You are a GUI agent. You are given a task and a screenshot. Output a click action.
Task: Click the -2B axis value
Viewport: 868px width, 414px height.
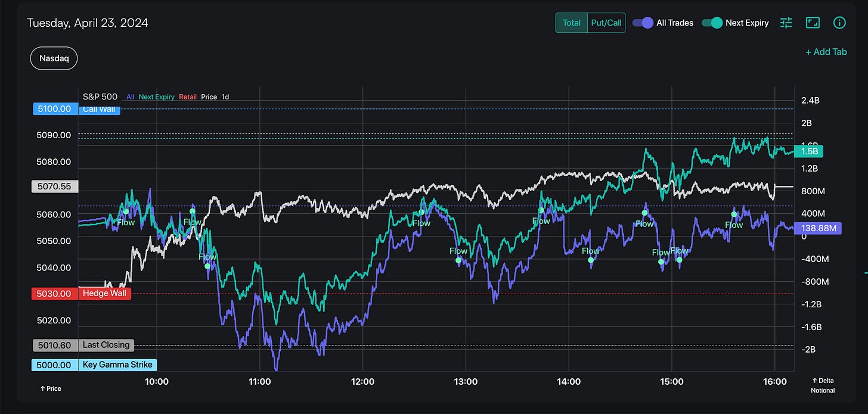pos(809,350)
